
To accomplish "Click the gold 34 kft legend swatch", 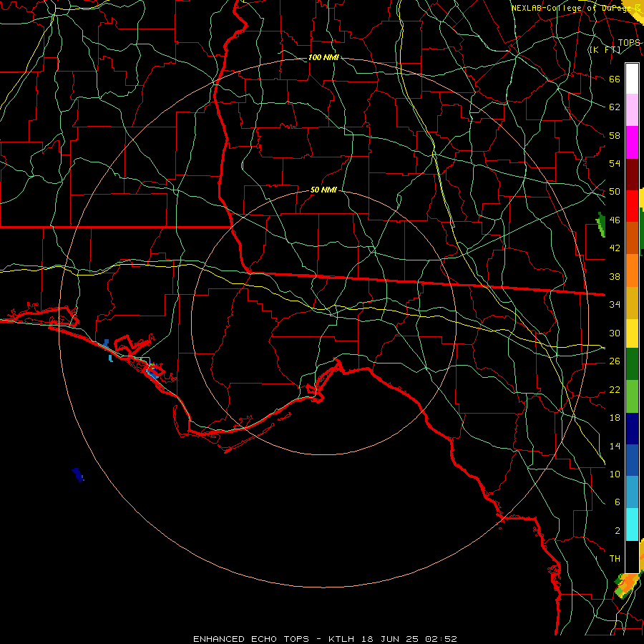I will 632,302.
